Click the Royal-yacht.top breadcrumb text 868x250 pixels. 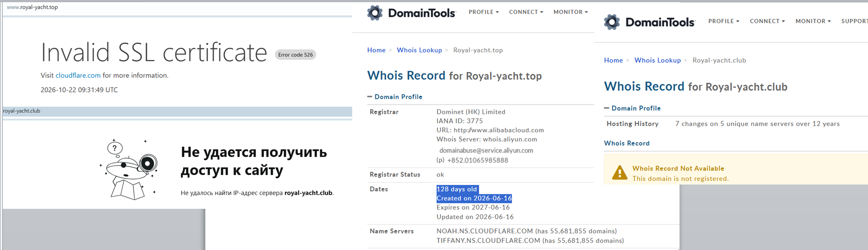478,50
